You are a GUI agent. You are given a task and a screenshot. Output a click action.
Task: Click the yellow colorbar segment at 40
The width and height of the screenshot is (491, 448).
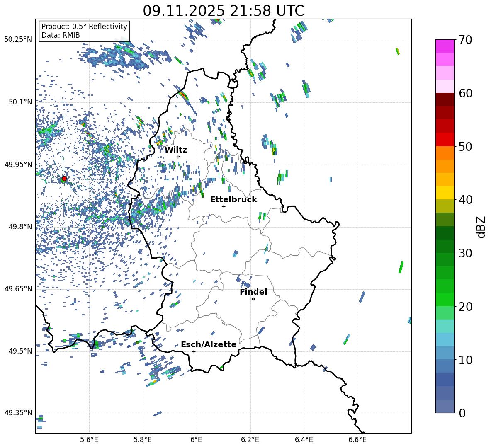tap(445, 193)
